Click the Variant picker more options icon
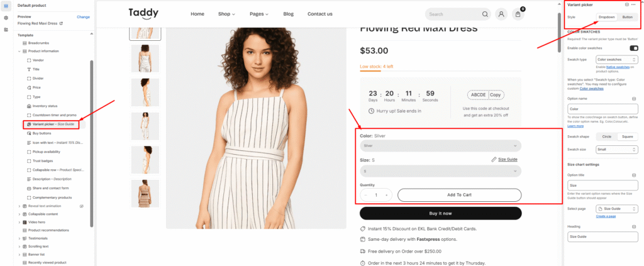This screenshot has width=644, height=266. pyautogui.click(x=634, y=4)
